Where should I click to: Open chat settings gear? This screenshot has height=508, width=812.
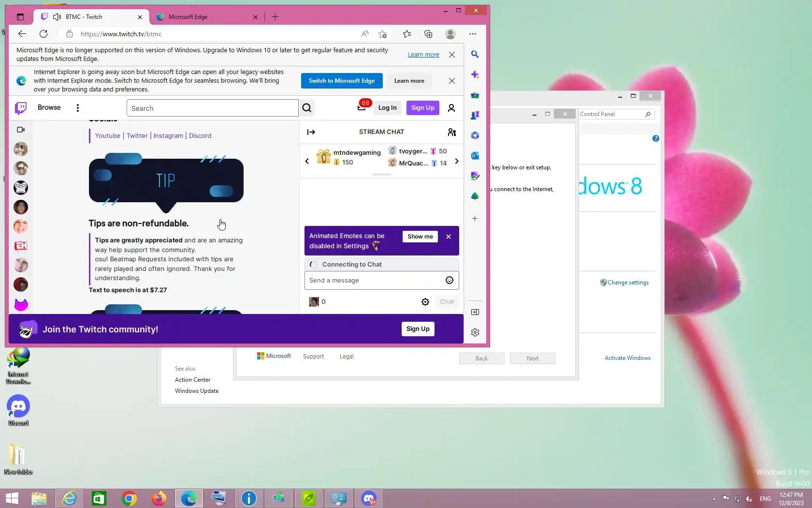[425, 302]
